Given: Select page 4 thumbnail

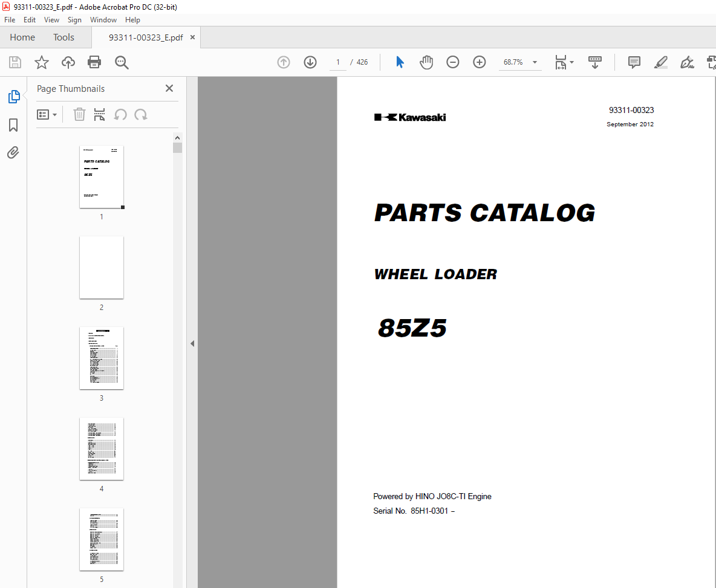Looking at the screenshot, I should click(102, 449).
